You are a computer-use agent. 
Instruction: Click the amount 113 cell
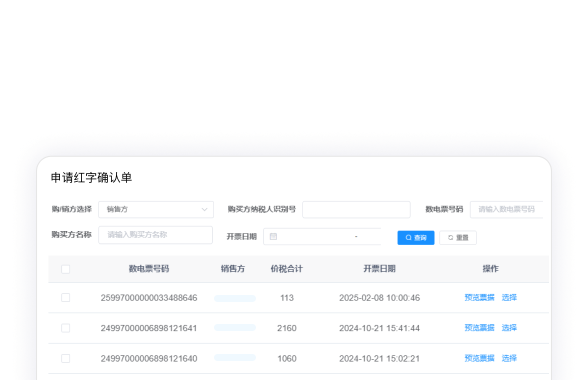[x=287, y=298]
